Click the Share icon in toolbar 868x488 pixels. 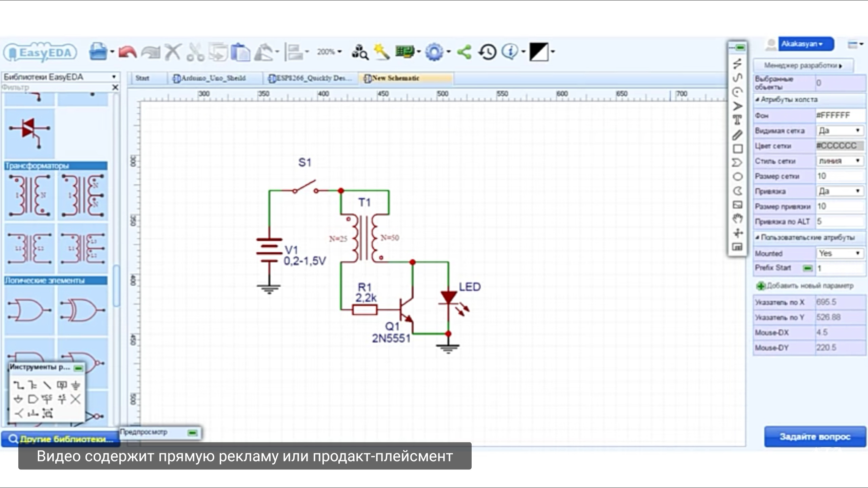click(x=464, y=52)
